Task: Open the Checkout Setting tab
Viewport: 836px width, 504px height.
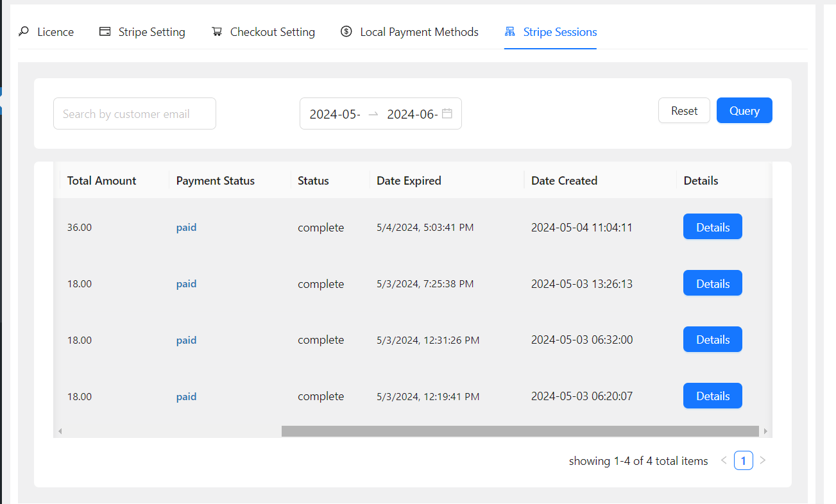Action: 272,32
